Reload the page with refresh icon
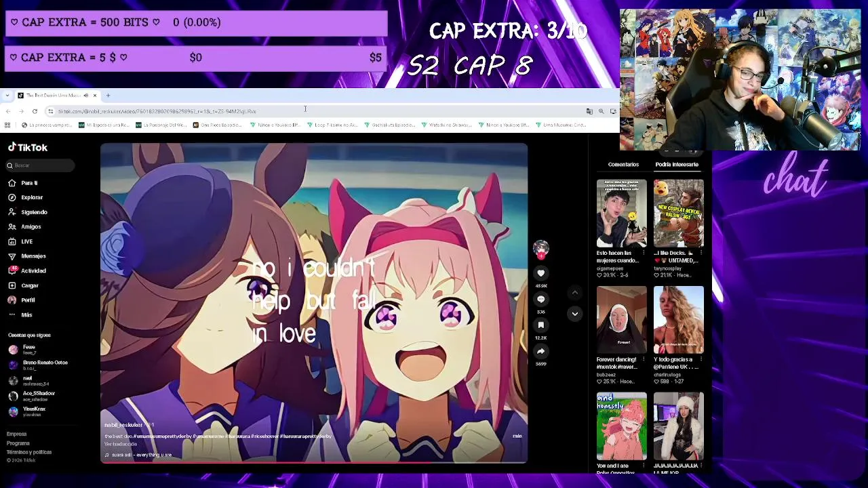 coord(35,111)
